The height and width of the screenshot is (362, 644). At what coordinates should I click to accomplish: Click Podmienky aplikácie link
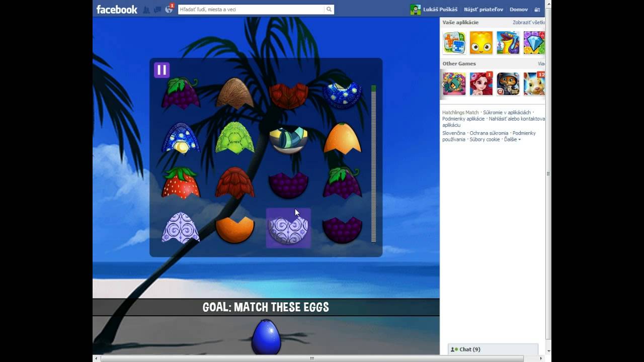click(x=463, y=119)
